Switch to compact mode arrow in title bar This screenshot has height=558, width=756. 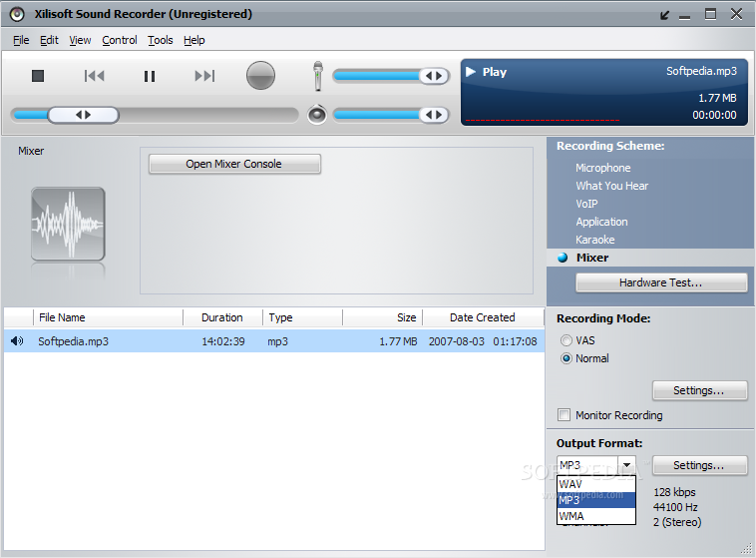pos(665,15)
